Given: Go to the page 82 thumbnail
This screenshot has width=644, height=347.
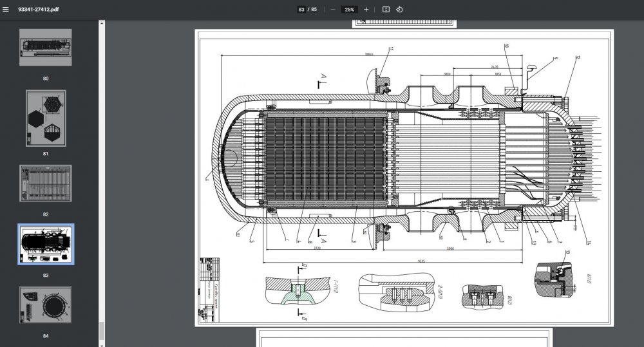Looking at the screenshot, I should click(x=46, y=183).
